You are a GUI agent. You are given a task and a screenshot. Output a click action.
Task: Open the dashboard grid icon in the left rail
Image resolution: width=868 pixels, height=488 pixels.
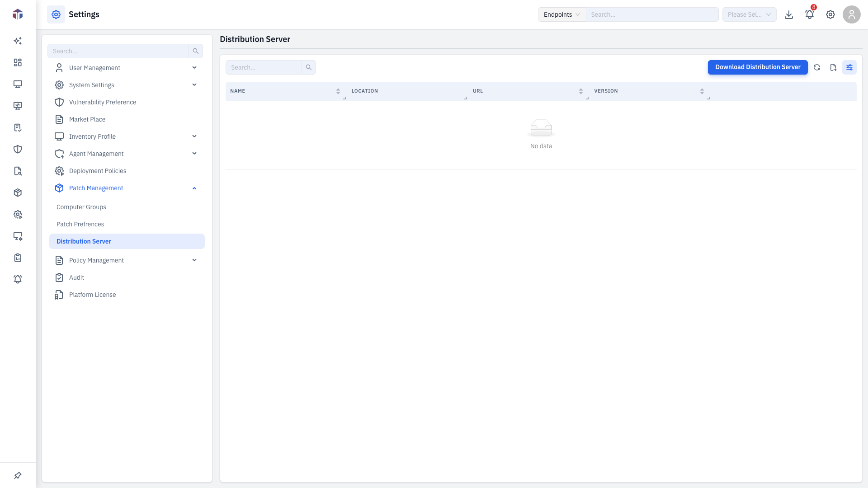tap(18, 62)
